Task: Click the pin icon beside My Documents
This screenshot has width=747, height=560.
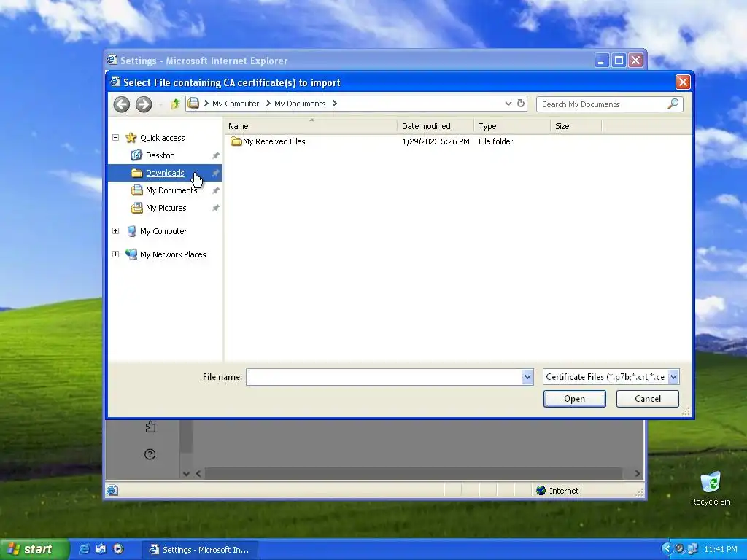Action: (215, 190)
